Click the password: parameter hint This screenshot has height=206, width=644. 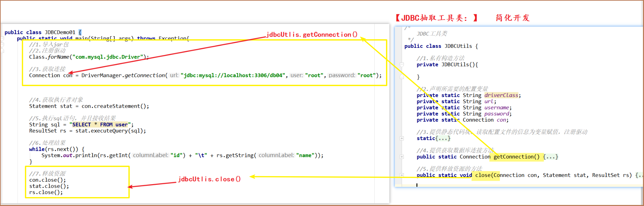coord(342,75)
